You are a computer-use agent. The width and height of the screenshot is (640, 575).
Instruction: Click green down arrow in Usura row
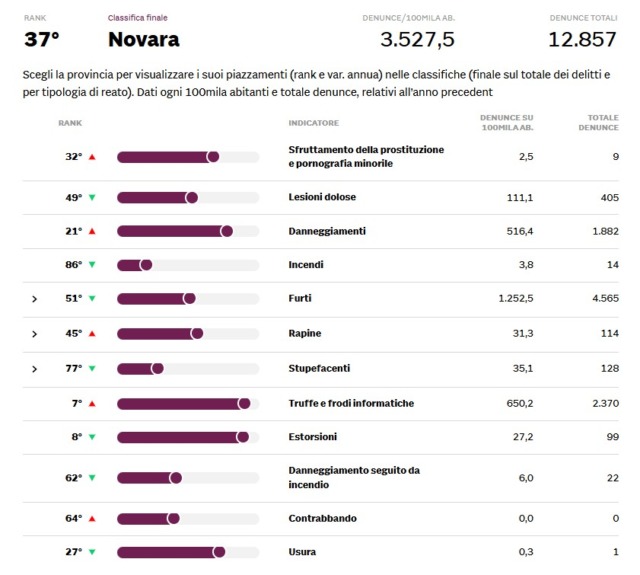point(92,552)
